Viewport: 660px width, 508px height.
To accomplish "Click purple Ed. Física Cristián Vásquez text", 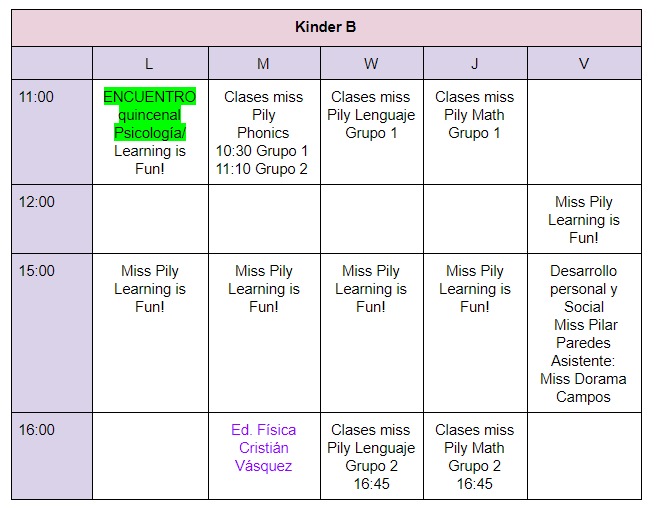I will (264, 448).
